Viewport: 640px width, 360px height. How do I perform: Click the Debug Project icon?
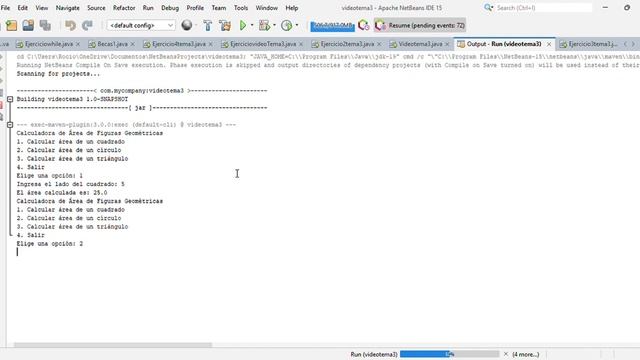pyautogui.click(x=264, y=25)
